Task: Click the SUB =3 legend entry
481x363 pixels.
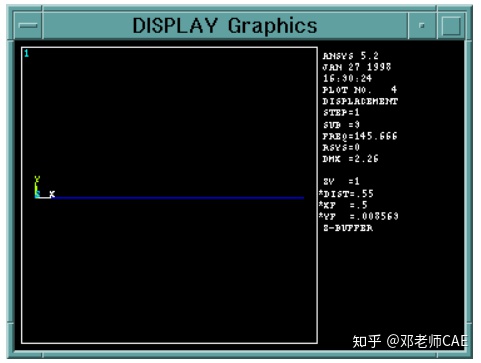Action: point(341,125)
